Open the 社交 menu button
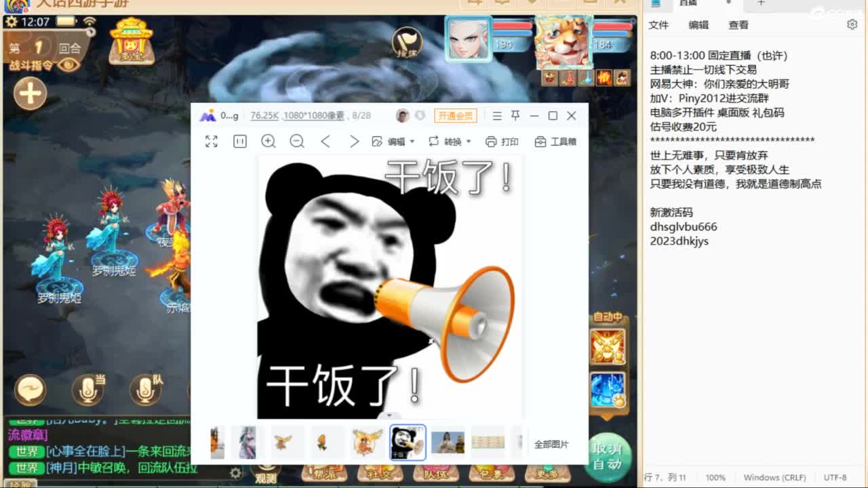This screenshot has height=488, width=868. pos(380,474)
